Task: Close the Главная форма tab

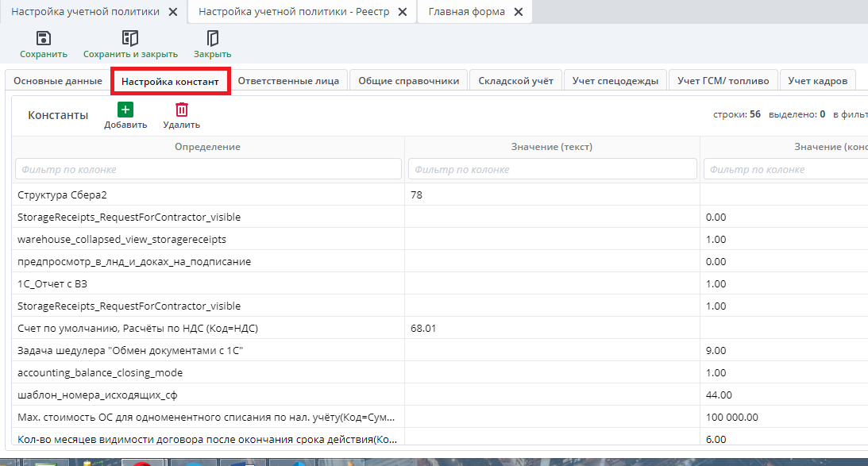Action: point(519,12)
